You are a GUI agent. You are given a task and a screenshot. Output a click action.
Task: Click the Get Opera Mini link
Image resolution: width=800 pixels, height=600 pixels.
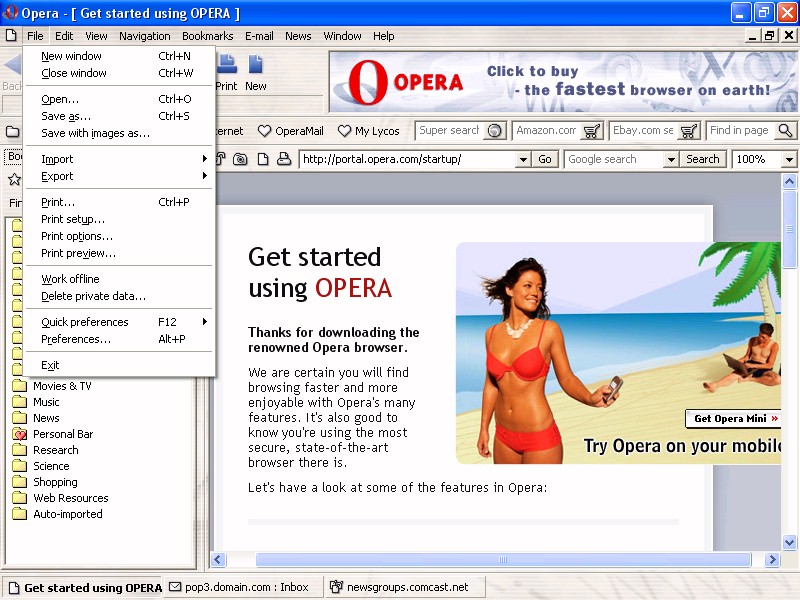(733, 419)
